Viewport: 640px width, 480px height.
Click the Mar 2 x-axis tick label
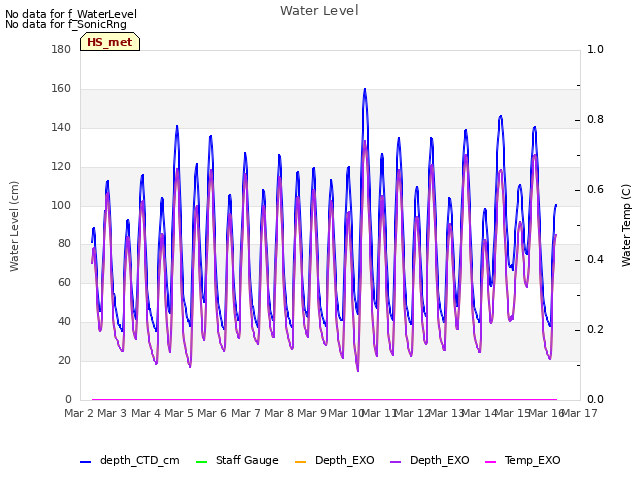click(x=79, y=413)
